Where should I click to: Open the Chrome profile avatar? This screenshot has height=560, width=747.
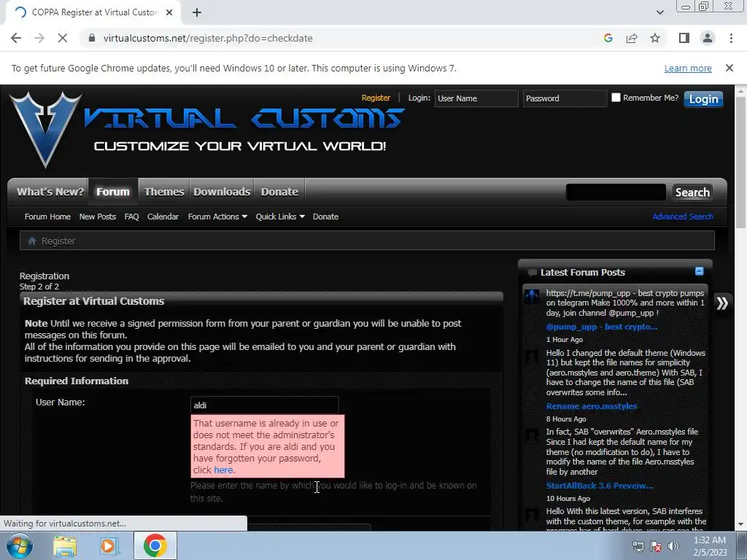click(708, 38)
